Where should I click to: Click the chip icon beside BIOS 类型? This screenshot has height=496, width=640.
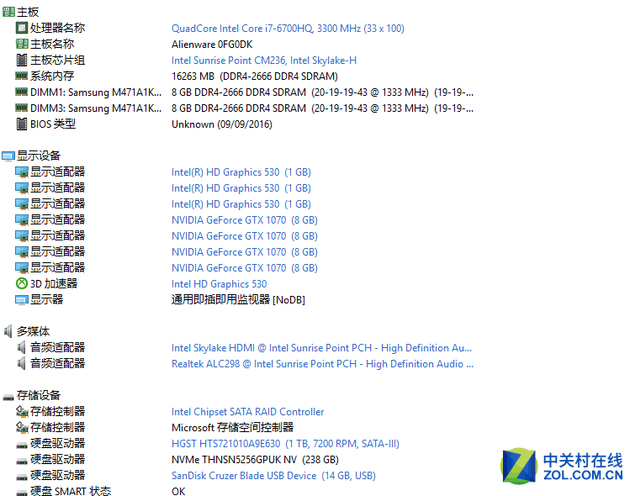point(22,124)
